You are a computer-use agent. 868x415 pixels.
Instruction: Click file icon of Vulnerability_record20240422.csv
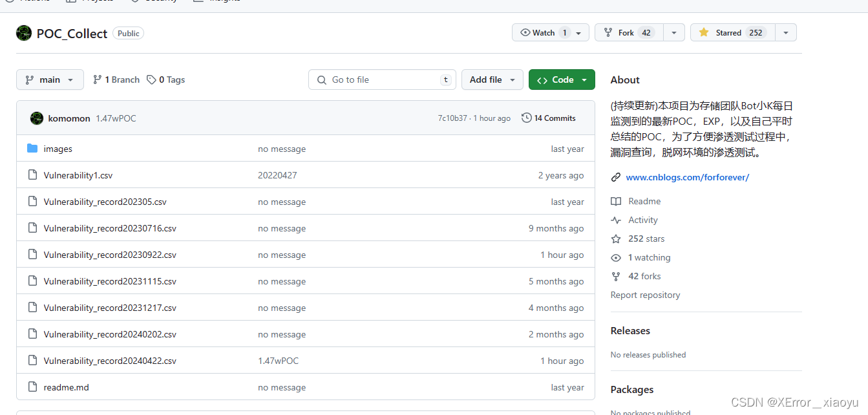point(32,361)
